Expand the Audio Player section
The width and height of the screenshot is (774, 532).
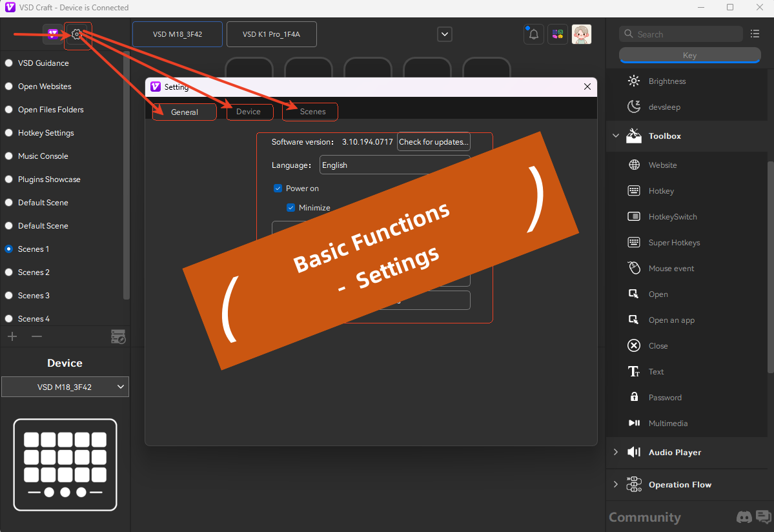tap(615, 453)
